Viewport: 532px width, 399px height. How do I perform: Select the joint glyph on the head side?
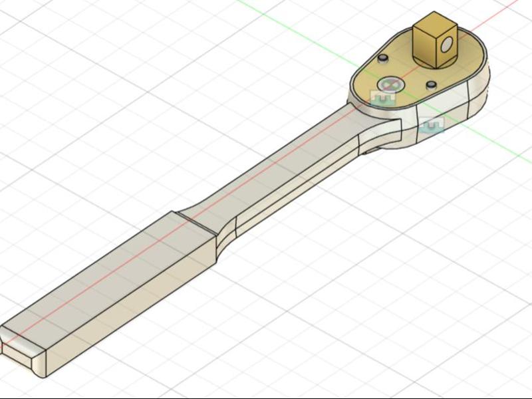pos(432,124)
